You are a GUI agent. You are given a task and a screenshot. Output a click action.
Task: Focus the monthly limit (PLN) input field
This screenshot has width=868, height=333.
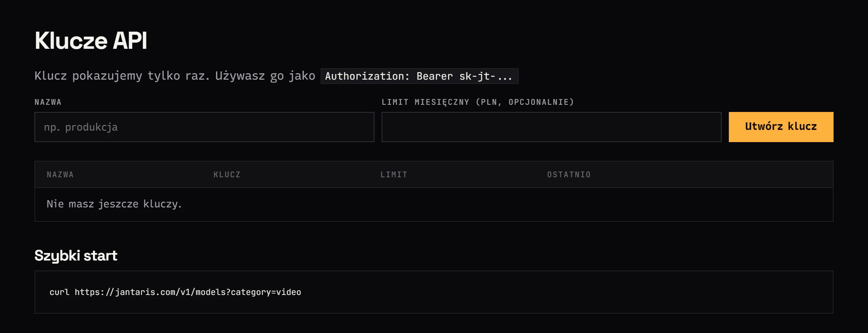coord(551,127)
